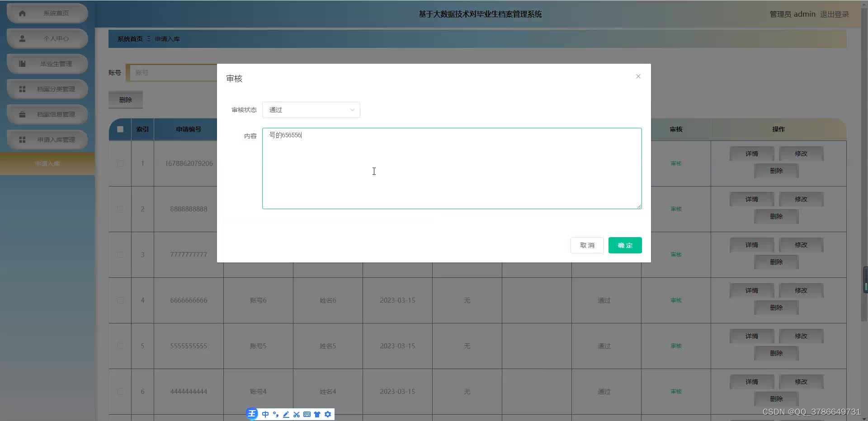Confirm the review with the 确定 button
Screen dimensions: 868x421
625,245
